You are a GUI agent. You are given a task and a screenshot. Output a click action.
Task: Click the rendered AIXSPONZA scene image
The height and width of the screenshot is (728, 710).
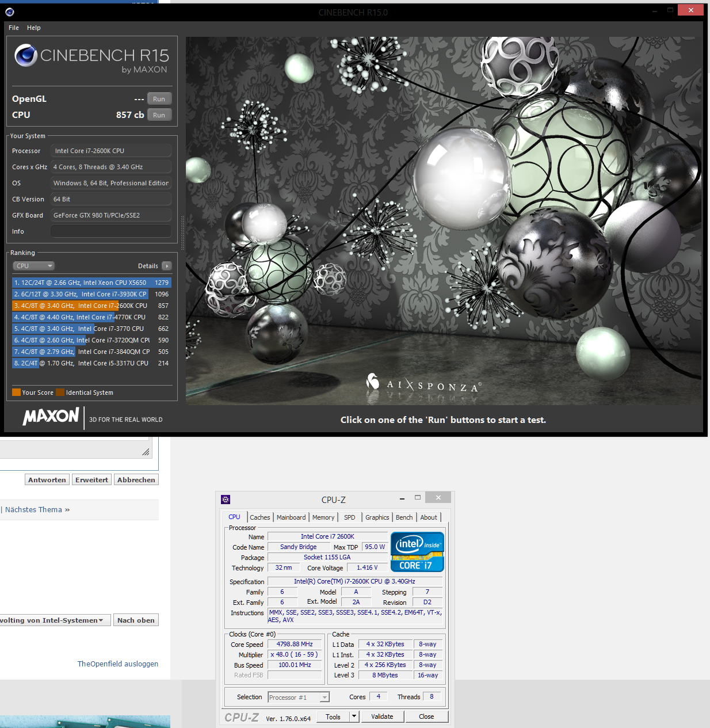click(x=444, y=221)
